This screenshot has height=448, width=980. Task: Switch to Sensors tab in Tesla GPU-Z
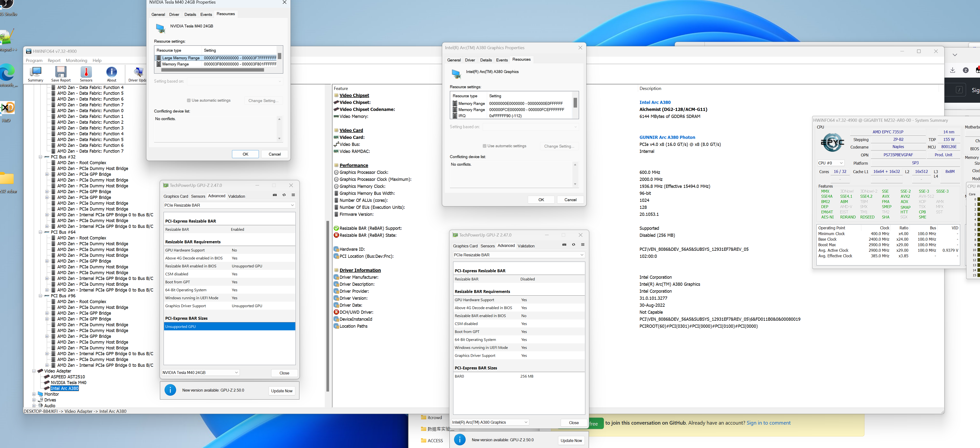click(198, 196)
